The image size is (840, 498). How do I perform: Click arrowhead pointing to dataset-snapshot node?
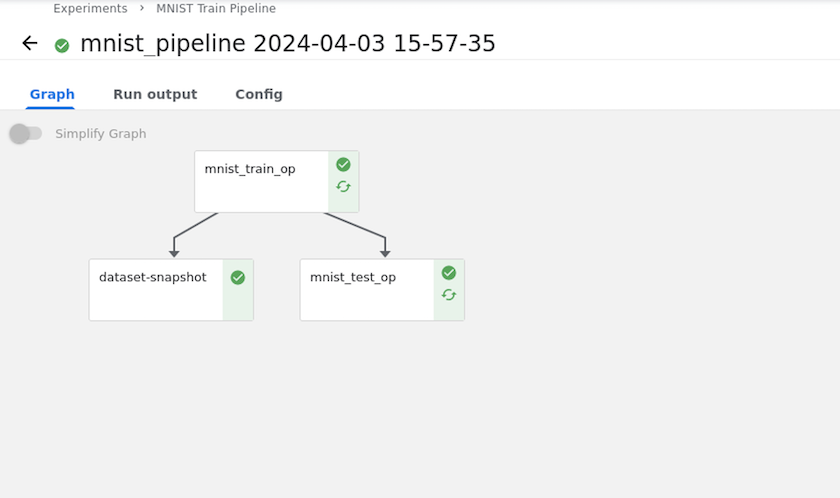174,254
